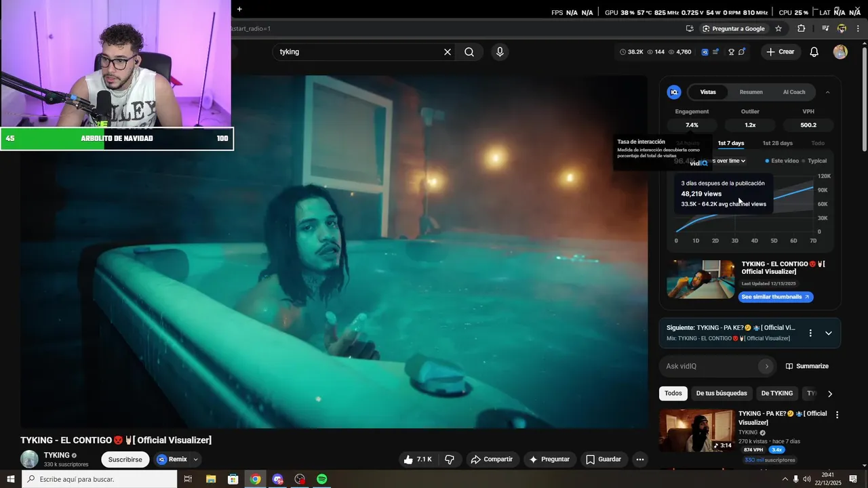This screenshot has height=488, width=868.
Task: Show more filter chips with right arrow
Action: (829, 394)
